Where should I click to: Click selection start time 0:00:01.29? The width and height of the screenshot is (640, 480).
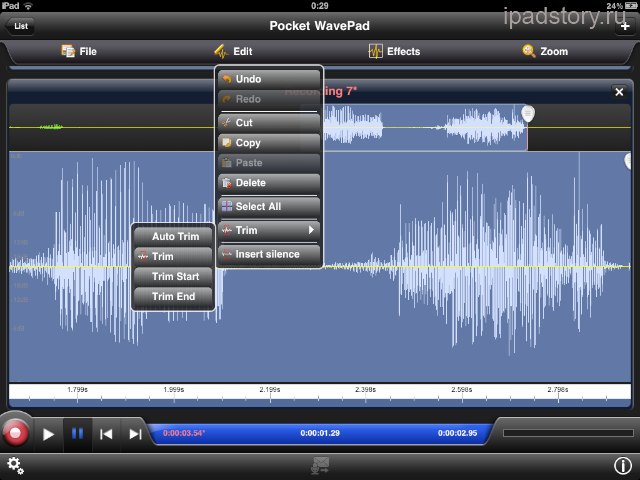coord(320,433)
